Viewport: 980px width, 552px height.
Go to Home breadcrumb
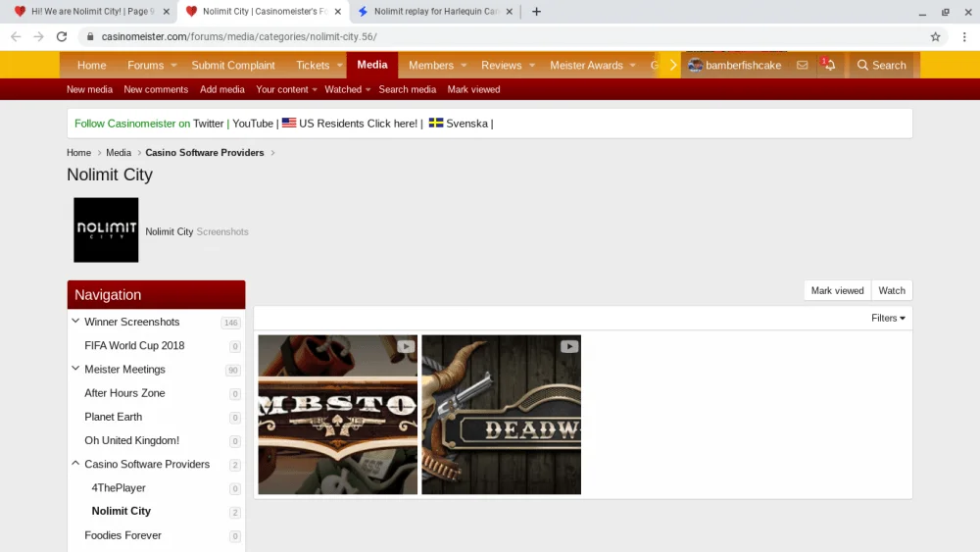tap(78, 153)
